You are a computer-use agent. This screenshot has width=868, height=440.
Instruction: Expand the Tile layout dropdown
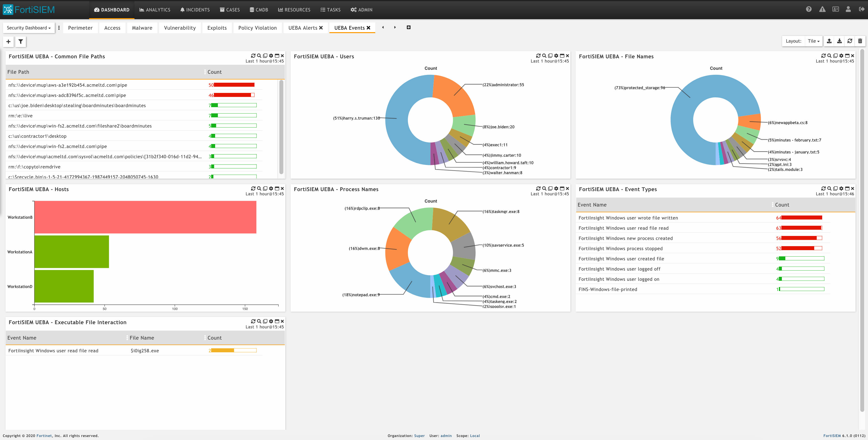point(813,41)
